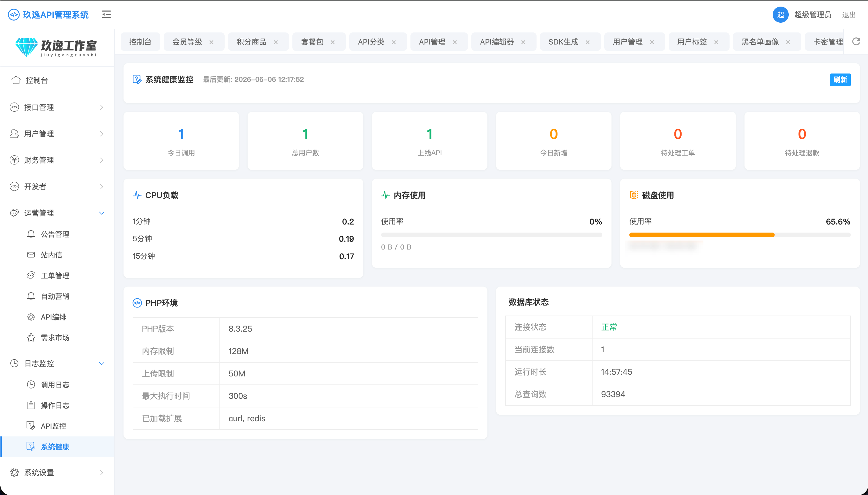Expand the 用户管理 sidebar chevron

point(101,134)
